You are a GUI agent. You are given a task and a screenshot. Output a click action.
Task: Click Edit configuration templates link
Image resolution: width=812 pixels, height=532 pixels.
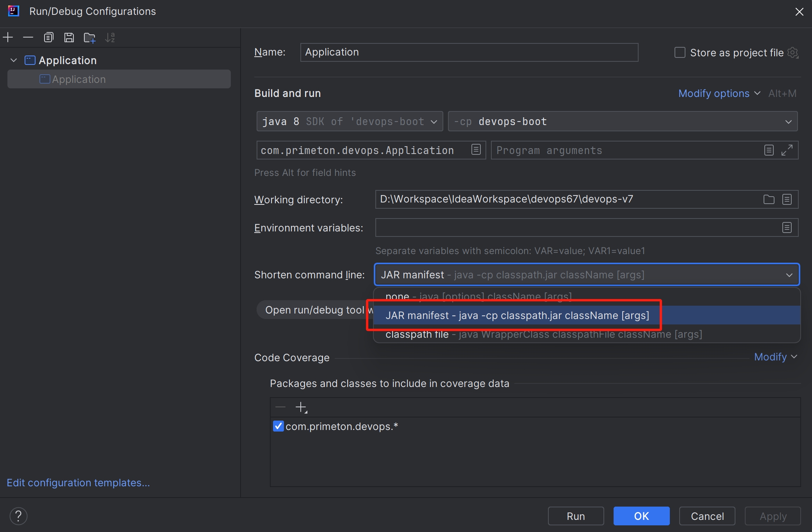coord(78,483)
